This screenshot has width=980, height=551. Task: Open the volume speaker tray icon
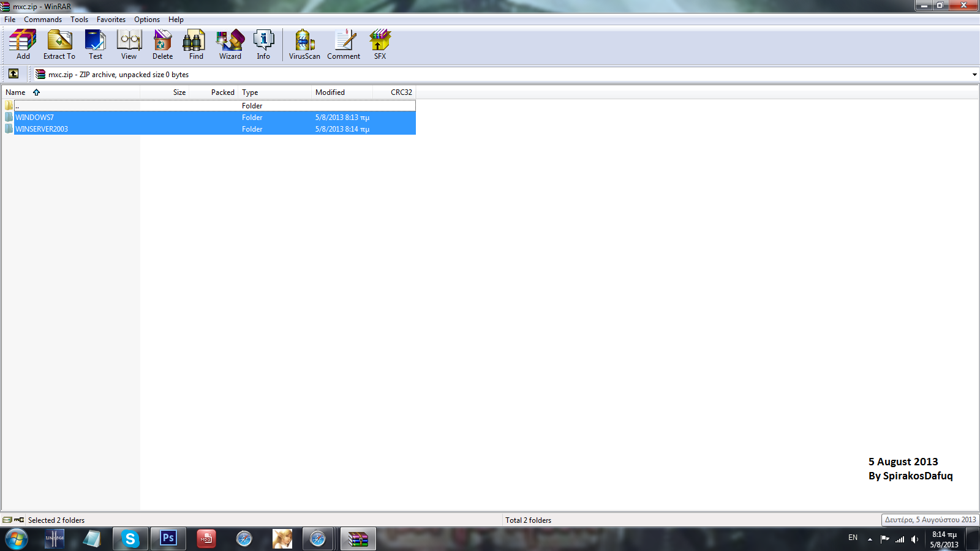(x=914, y=539)
